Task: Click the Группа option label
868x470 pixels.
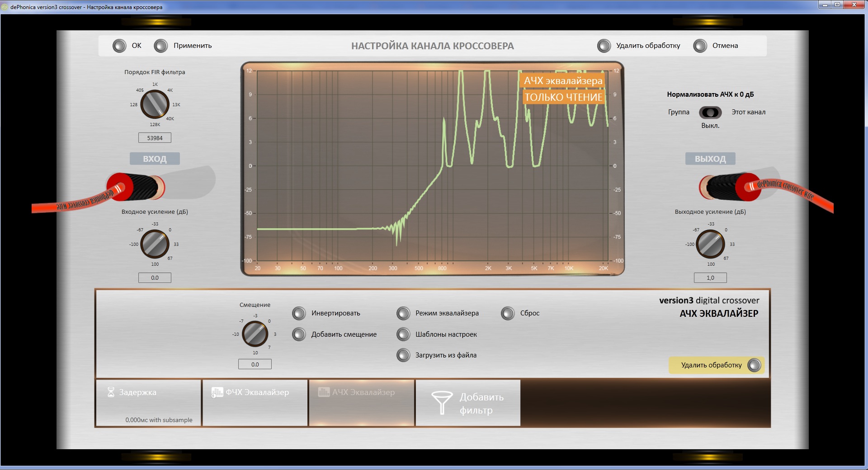Action: [x=679, y=112]
